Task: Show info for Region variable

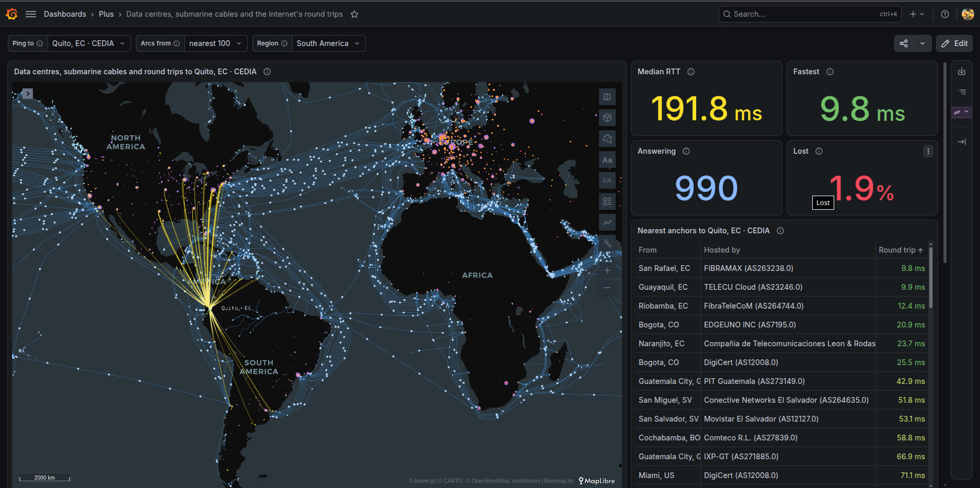Action: (284, 43)
